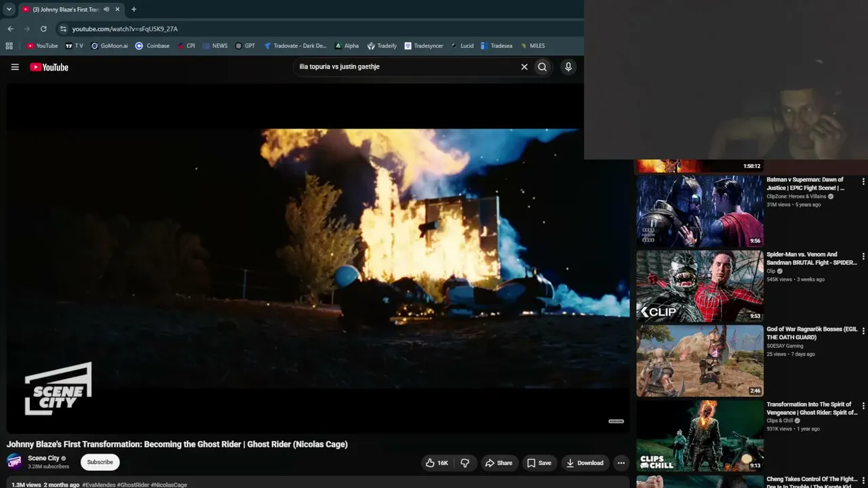Open God of War Ragnarök Bosses thumbnail
The height and width of the screenshot is (488, 868).
pos(700,361)
